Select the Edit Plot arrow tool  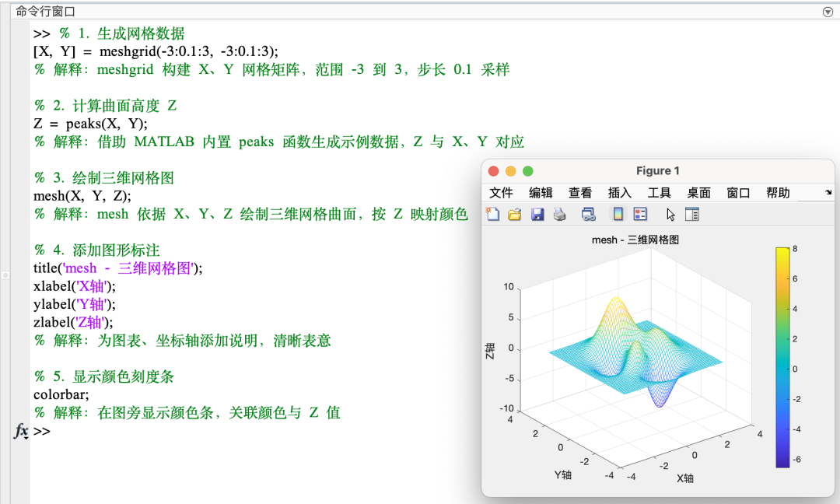(x=670, y=215)
